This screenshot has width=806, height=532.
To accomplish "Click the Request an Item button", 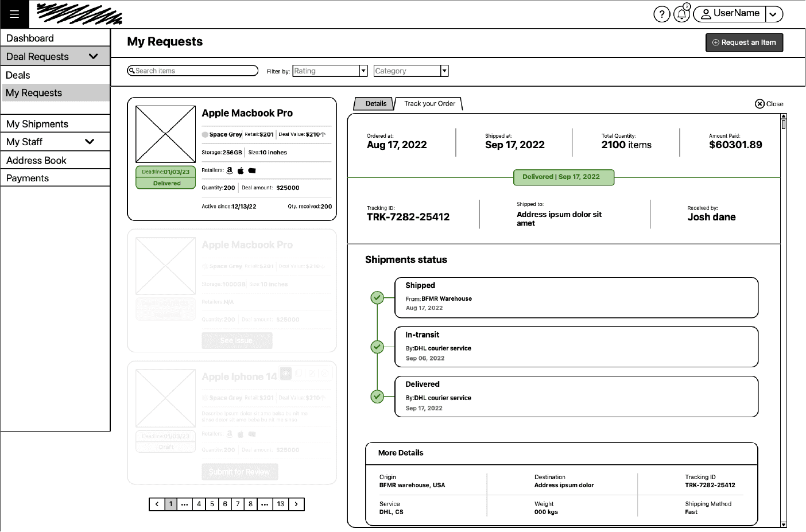I will [x=744, y=42].
